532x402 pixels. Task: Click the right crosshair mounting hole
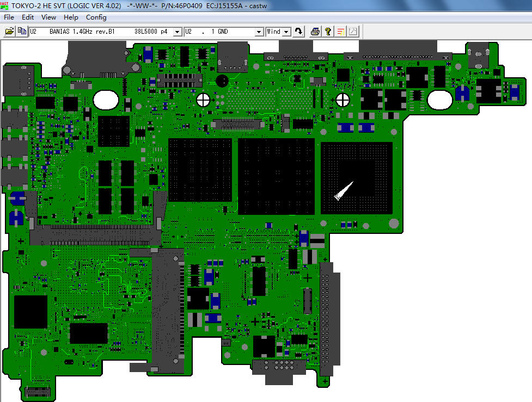(x=343, y=100)
